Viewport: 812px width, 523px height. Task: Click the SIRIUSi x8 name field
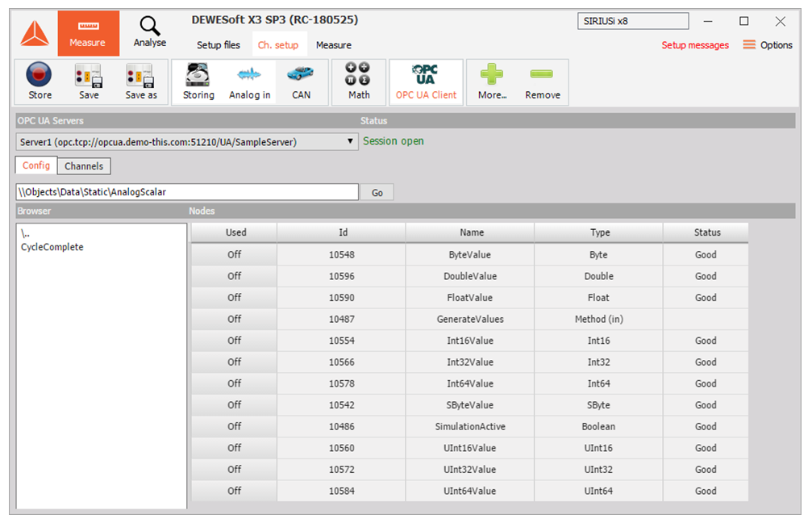[633, 21]
